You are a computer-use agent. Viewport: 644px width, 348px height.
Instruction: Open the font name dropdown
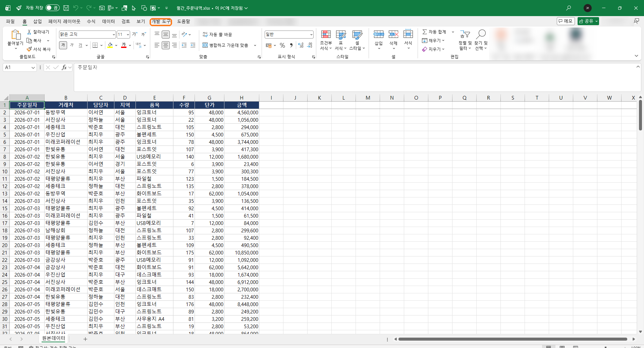click(x=114, y=35)
